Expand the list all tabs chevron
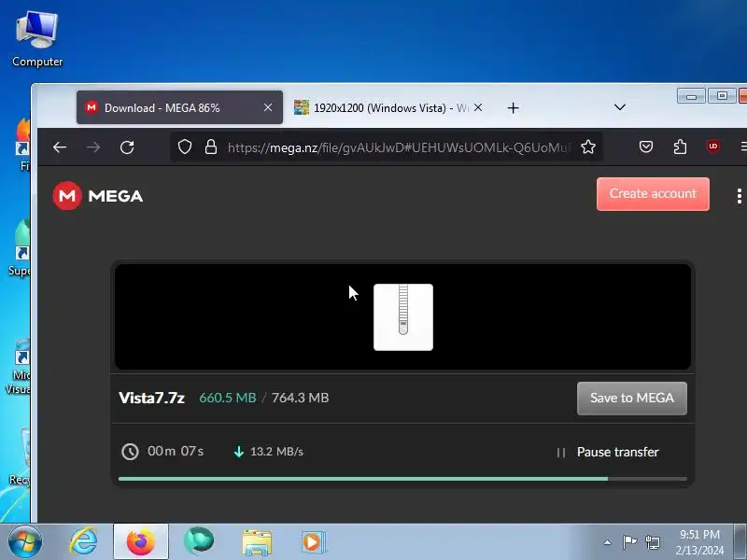 point(620,107)
